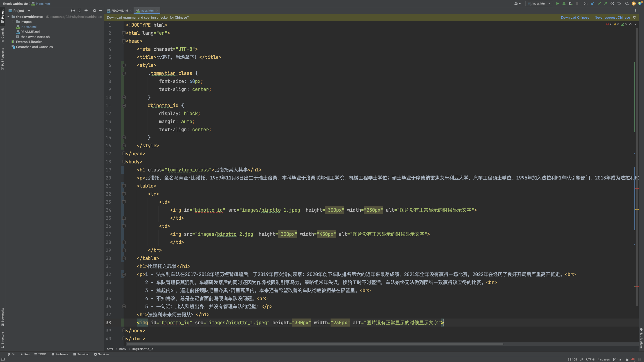Commit changes using green checkmark
The width and height of the screenshot is (644, 362).
coord(599,4)
